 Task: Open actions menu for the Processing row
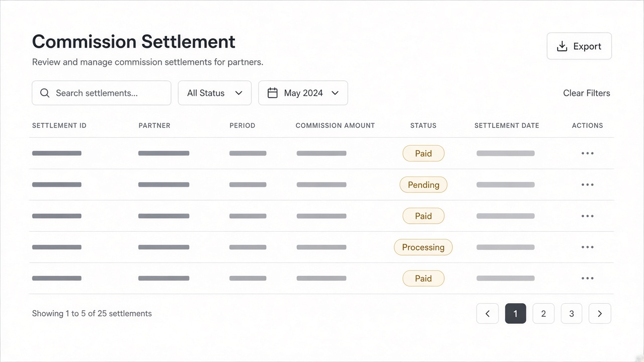pyautogui.click(x=587, y=247)
